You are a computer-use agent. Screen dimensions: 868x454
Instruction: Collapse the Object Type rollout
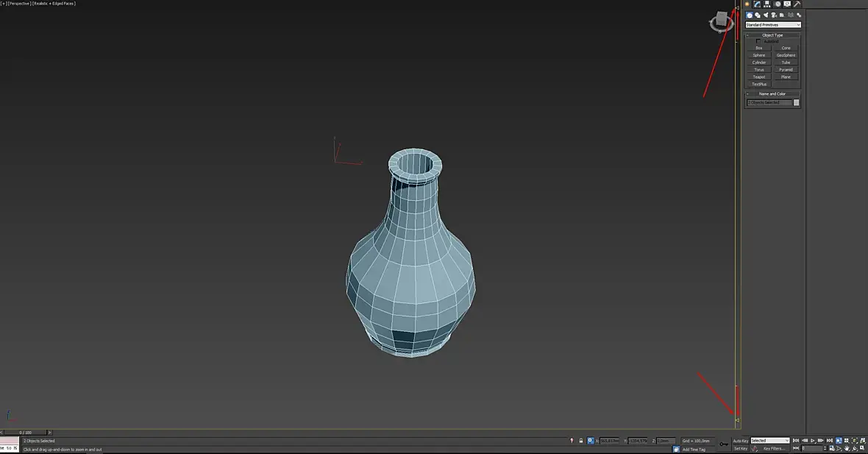773,35
